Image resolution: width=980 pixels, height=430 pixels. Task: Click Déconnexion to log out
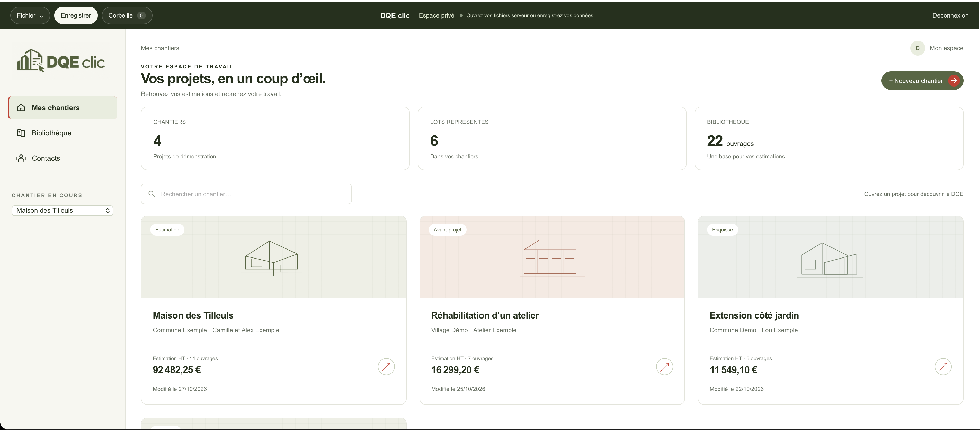[x=950, y=16]
